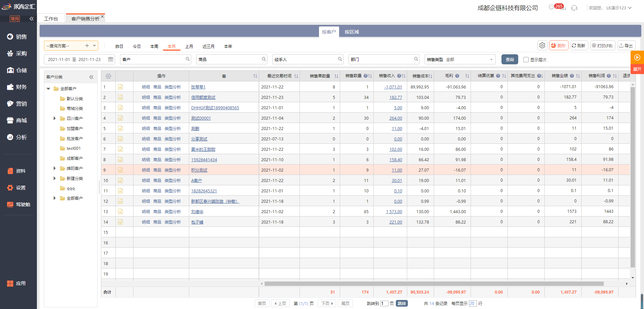Open the 工作台 tab

51,19
